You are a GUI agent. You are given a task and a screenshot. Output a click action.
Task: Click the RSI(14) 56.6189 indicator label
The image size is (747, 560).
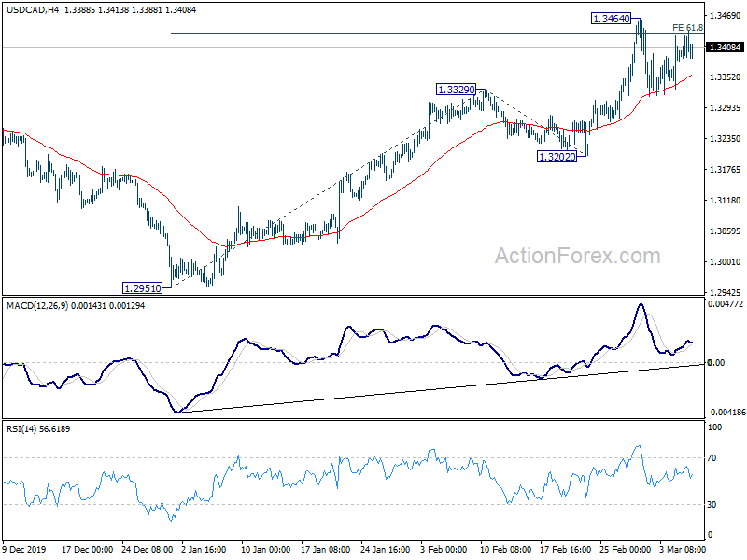[x=38, y=429]
